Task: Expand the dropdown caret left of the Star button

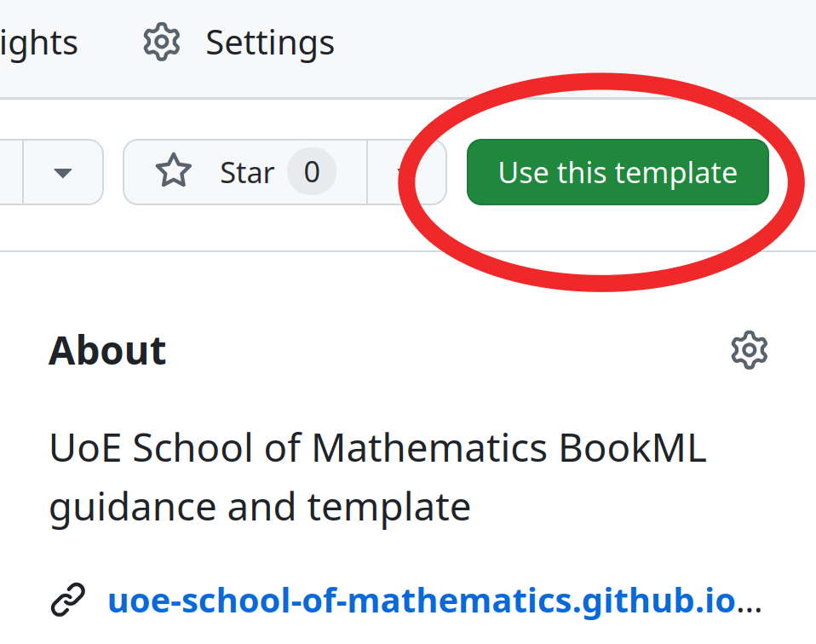Action: (63, 172)
